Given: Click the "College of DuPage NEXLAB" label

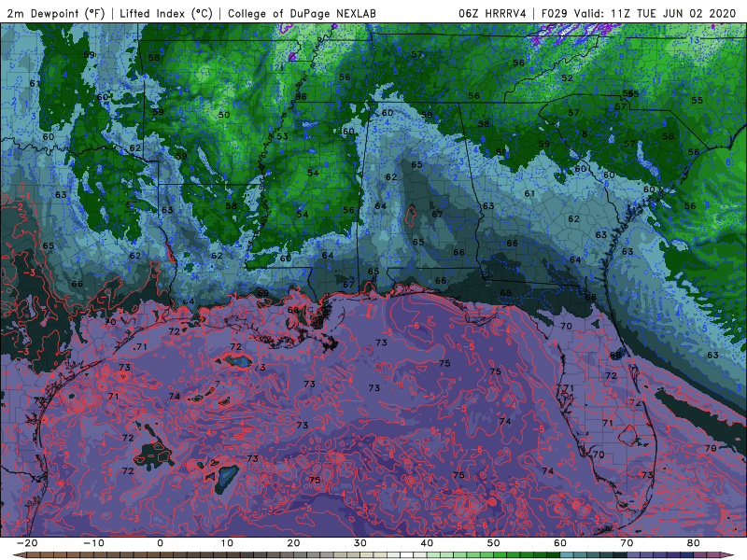Looking at the screenshot, I should point(302,14).
